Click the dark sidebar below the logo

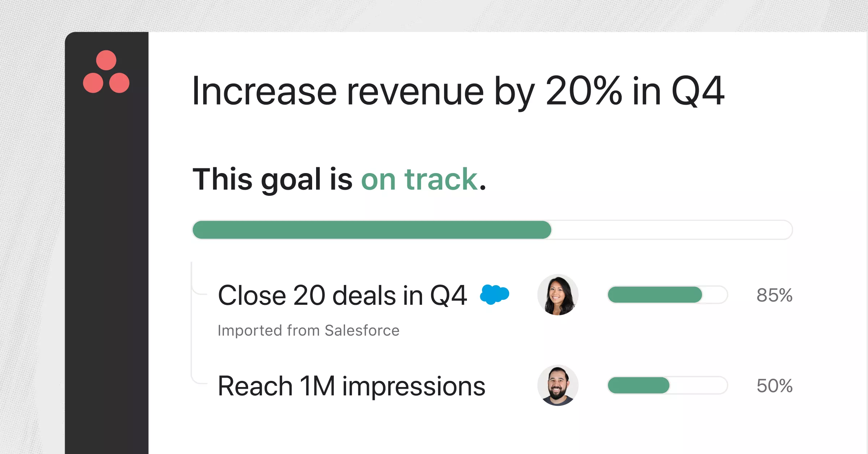(107, 272)
